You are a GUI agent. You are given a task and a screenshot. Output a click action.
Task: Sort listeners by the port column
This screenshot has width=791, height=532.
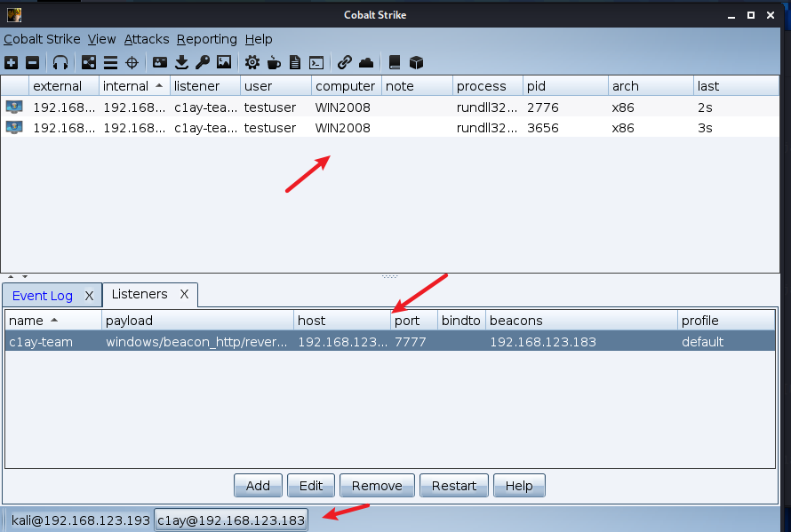click(413, 321)
